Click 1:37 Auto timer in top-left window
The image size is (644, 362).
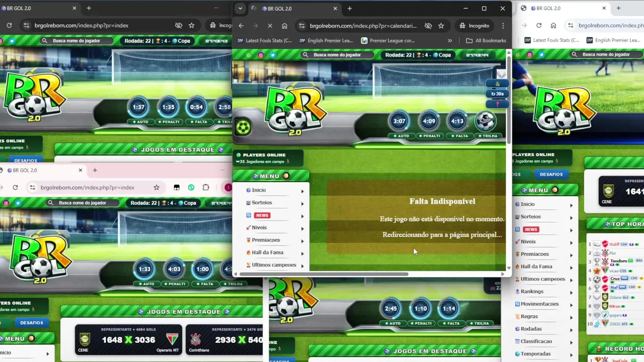pos(138,107)
